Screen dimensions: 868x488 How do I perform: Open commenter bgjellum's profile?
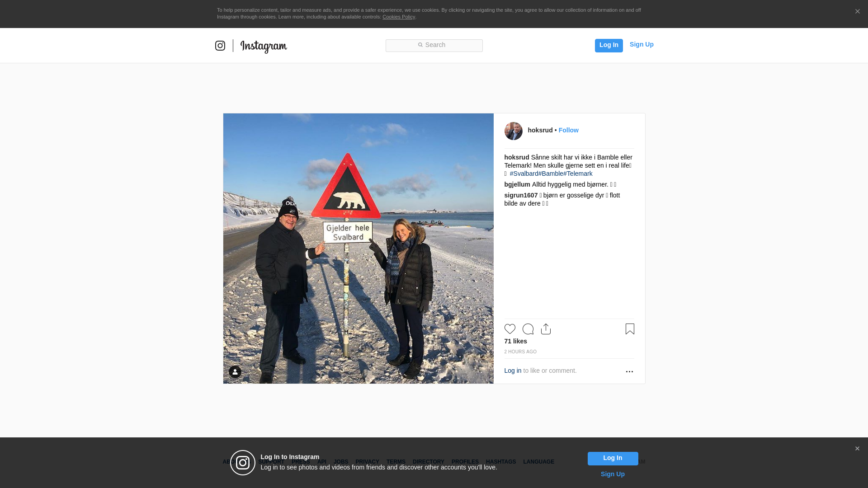click(517, 184)
